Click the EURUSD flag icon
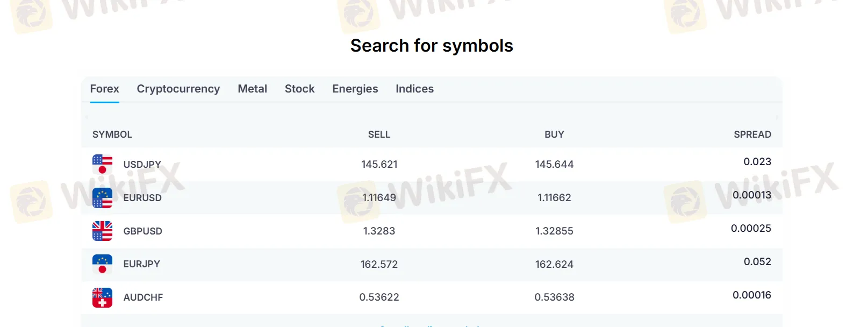Screen dimensions: 868x327 pos(102,197)
